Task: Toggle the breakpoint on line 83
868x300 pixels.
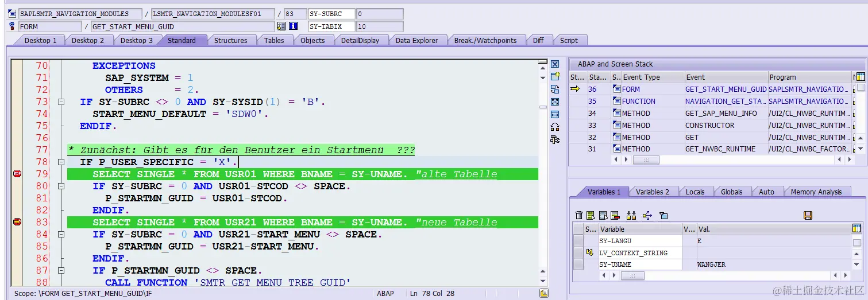Action: tap(17, 222)
